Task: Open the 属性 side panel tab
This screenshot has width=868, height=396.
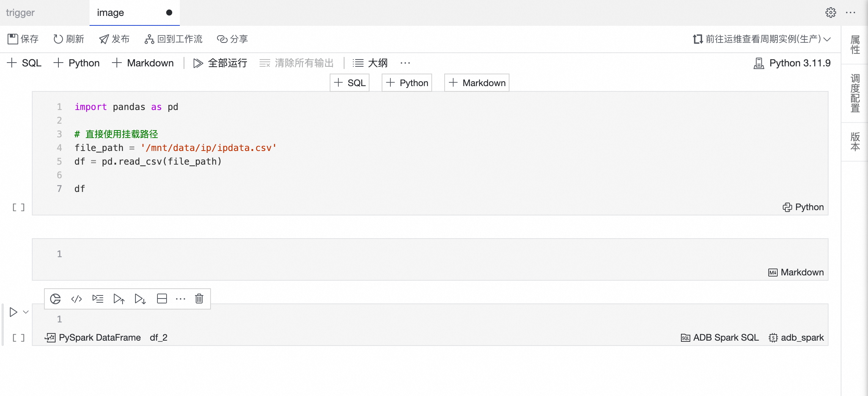Action: click(855, 45)
